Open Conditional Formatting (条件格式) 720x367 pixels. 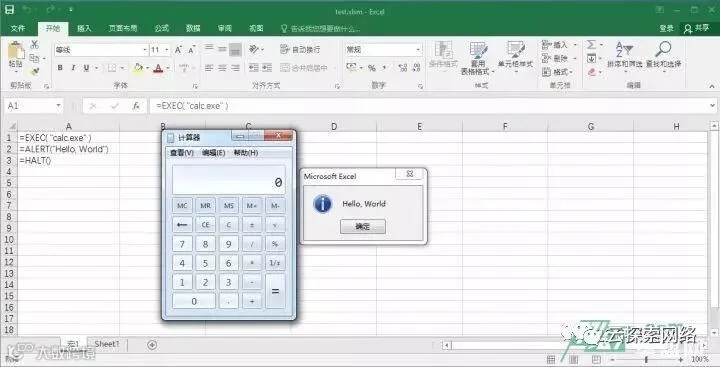click(x=444, y=56)
